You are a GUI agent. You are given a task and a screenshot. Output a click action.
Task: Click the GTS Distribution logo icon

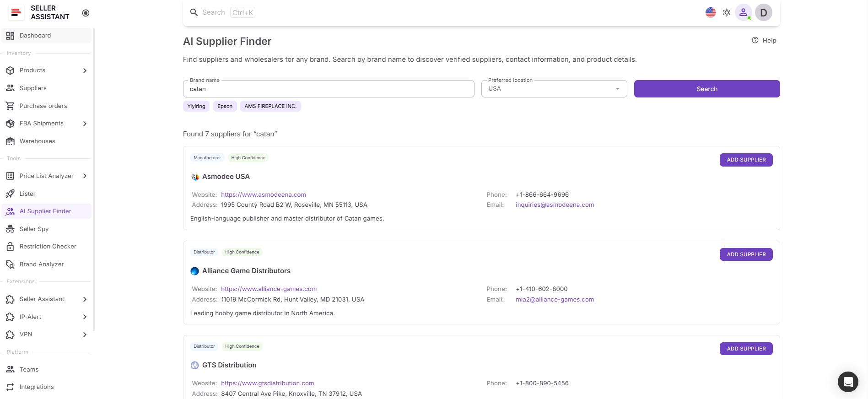(x=194, y=365)
